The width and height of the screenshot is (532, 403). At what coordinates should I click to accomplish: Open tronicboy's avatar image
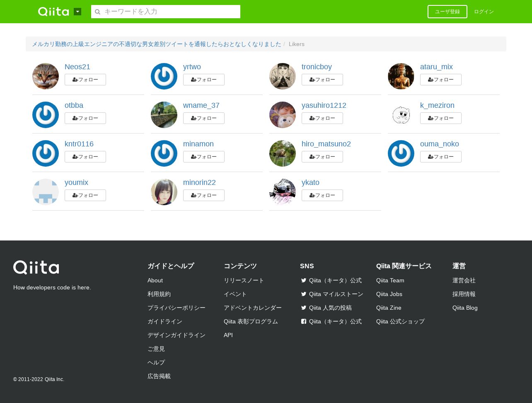click(283, 76)
